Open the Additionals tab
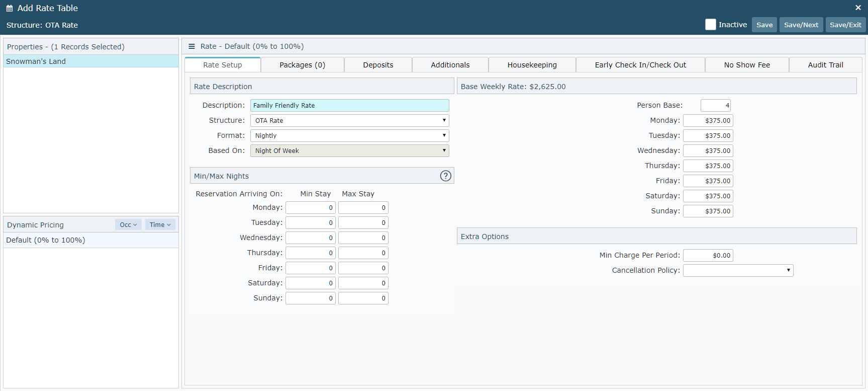The width and height of the screenshot is (868, 391). (x=450, y=65)
